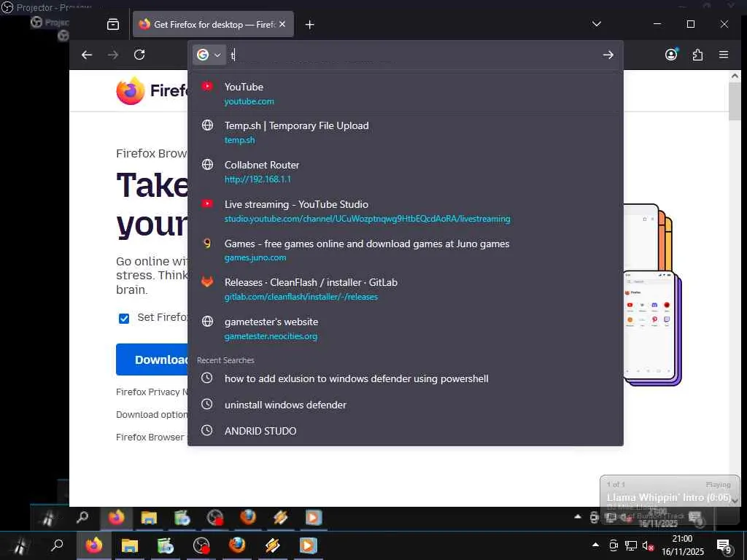Open the Firefox hamburger application menu
The width and height of the screenshot is (747, 560).
point(723,55)
